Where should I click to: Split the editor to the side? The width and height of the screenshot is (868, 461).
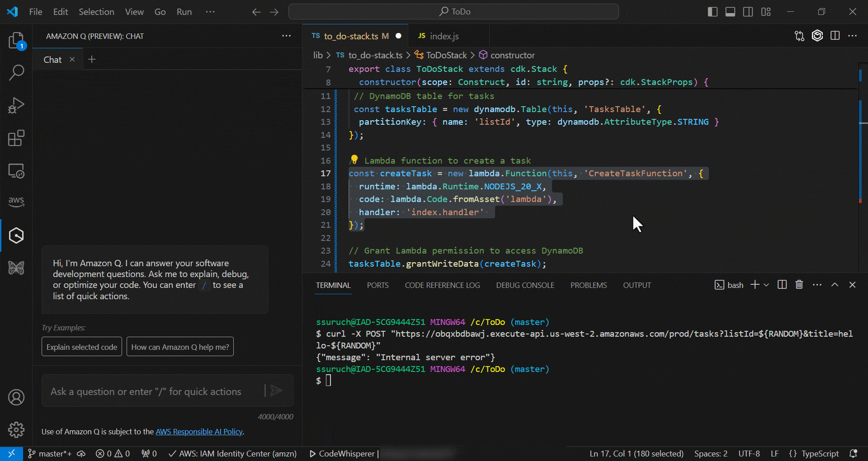point(835,36)
